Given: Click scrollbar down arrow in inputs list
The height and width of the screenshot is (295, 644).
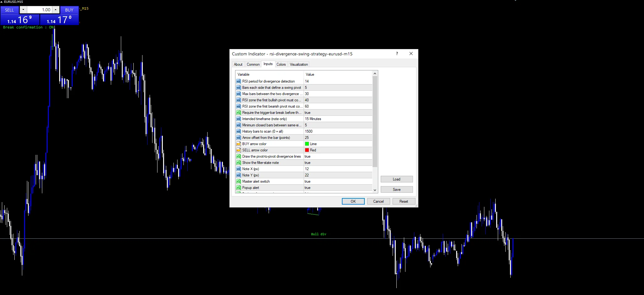Looking at the screenshot, I should coord(375,190).
